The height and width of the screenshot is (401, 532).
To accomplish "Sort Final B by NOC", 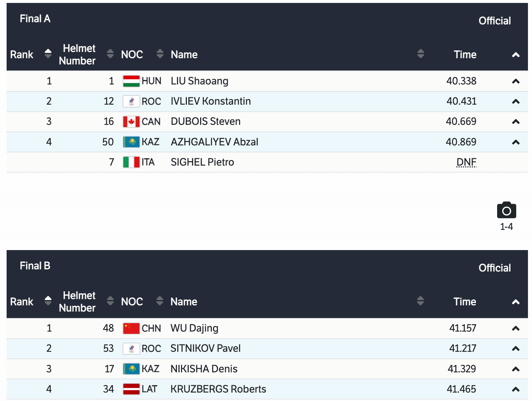I will pyautogui.click(x=160, y=301).
